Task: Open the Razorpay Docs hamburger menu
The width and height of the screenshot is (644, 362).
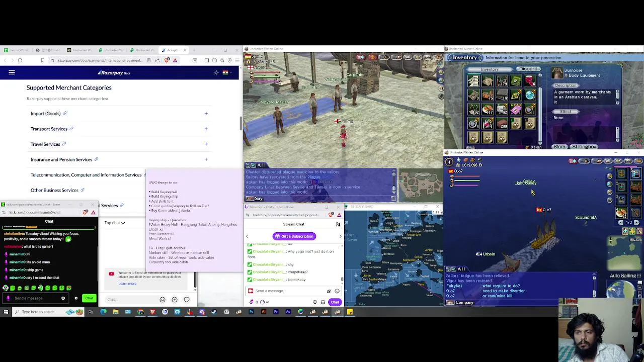Action: [12, 72]
